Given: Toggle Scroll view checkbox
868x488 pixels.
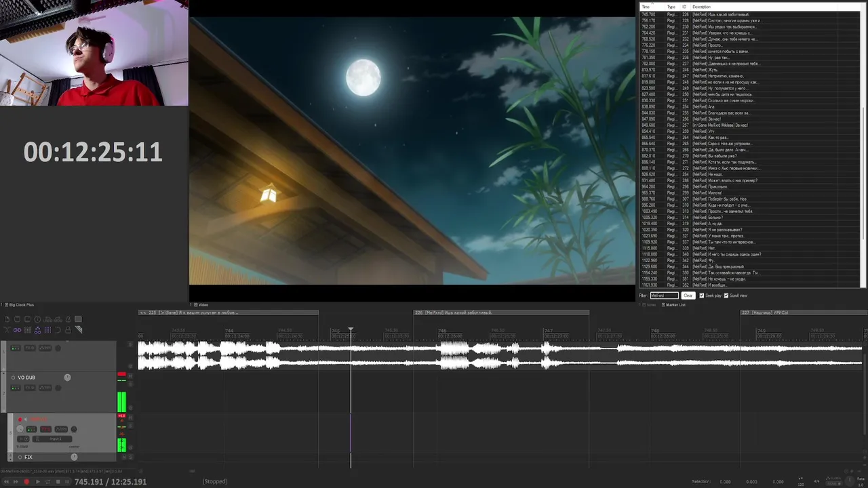Looking at the screenshot, I should [726, 296].
